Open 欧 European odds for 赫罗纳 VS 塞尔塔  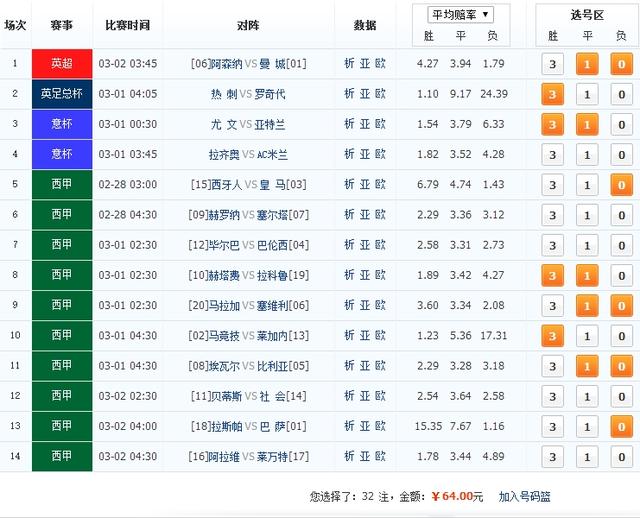(x=380, y=215)
